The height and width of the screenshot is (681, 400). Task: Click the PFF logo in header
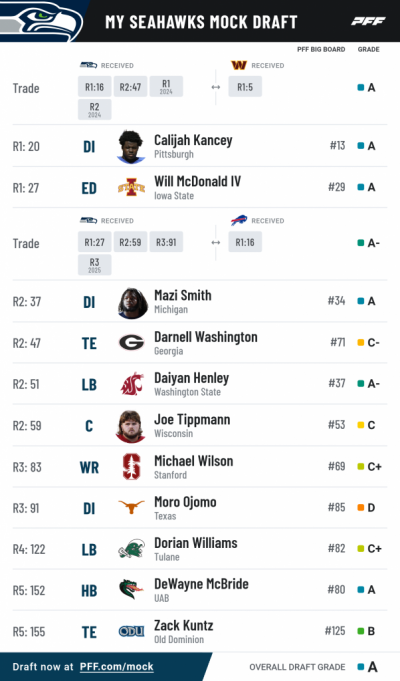click(368, 21)
